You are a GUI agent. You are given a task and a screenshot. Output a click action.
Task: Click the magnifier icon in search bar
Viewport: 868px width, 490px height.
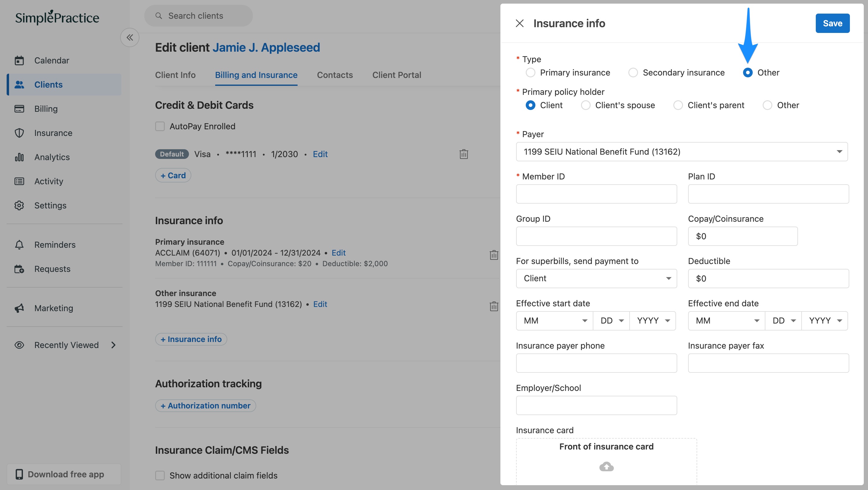coord(159,16)
